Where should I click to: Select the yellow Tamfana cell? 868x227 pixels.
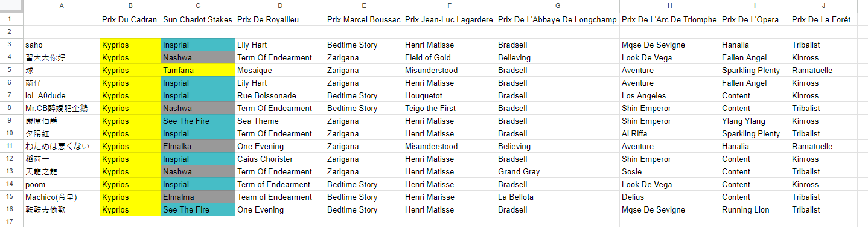pos(198,70)
